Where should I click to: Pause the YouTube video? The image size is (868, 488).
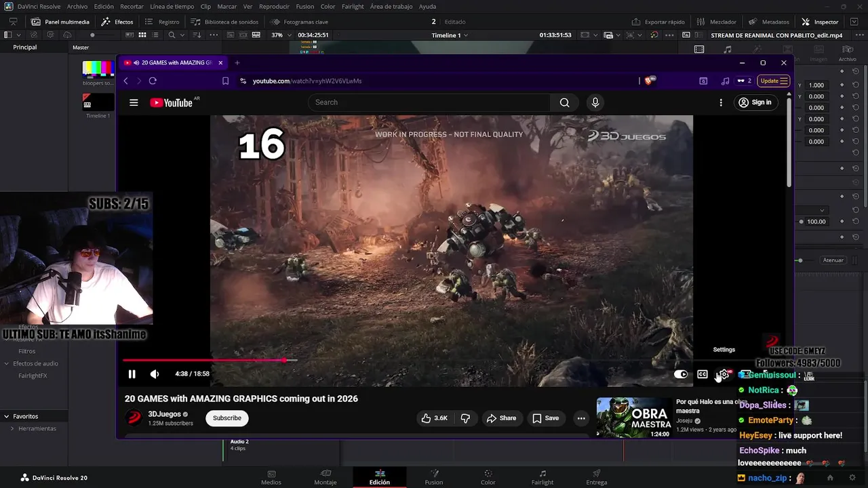click(x=132, y=374)
